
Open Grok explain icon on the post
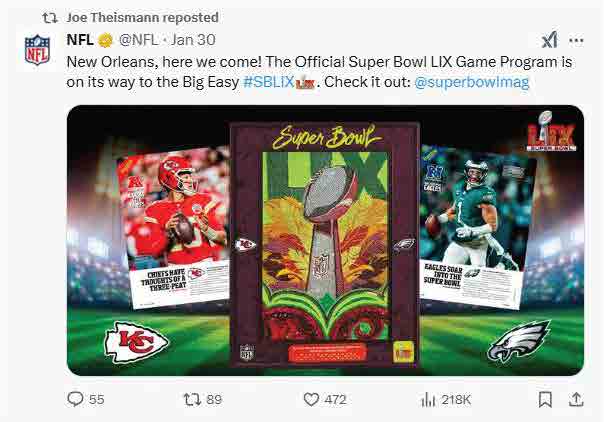tap(550, 40)
